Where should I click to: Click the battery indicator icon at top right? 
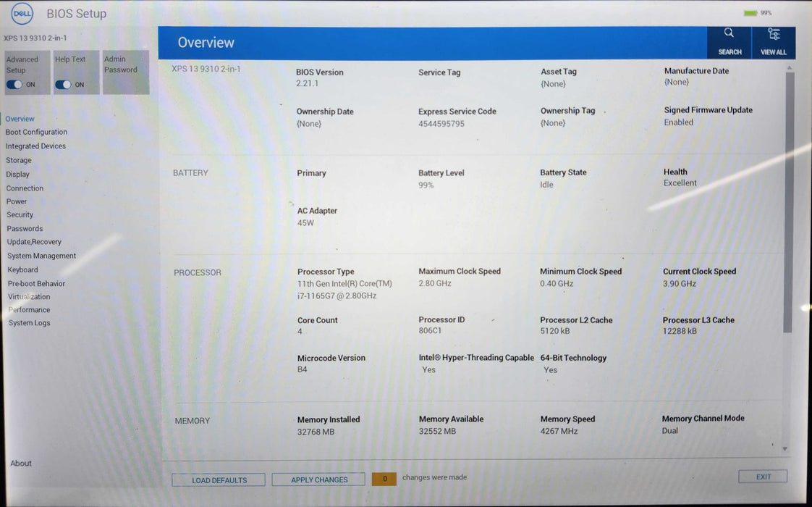[x=750, y=13]
